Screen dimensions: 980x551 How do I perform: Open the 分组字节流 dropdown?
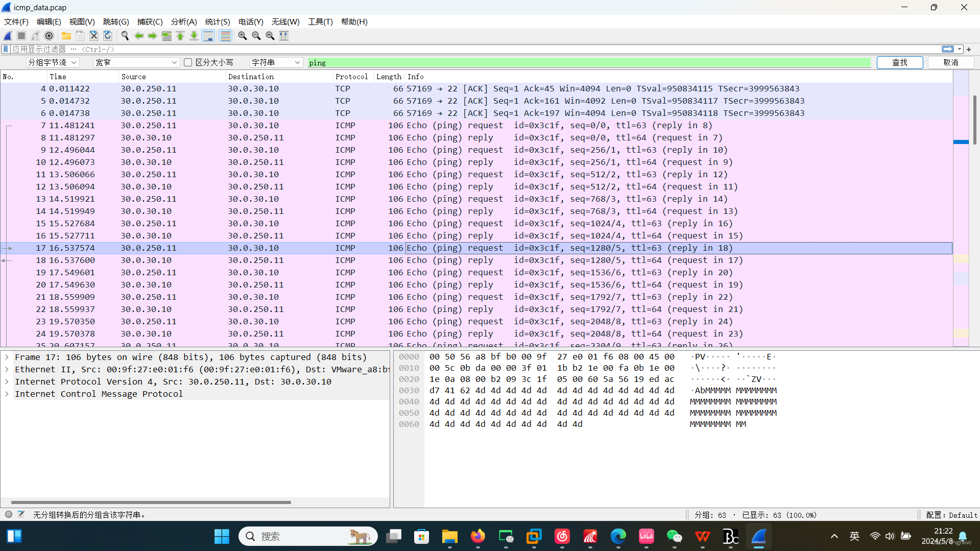52,62
